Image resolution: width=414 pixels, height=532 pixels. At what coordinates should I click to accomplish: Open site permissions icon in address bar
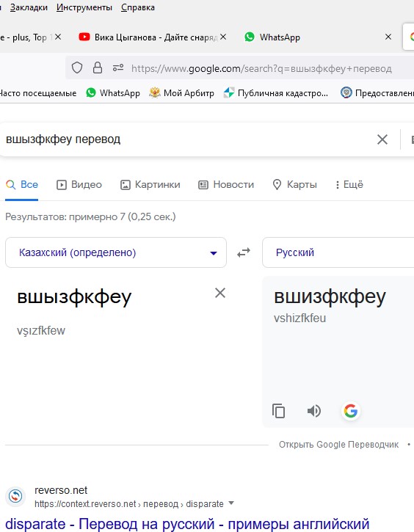(118, 68)
